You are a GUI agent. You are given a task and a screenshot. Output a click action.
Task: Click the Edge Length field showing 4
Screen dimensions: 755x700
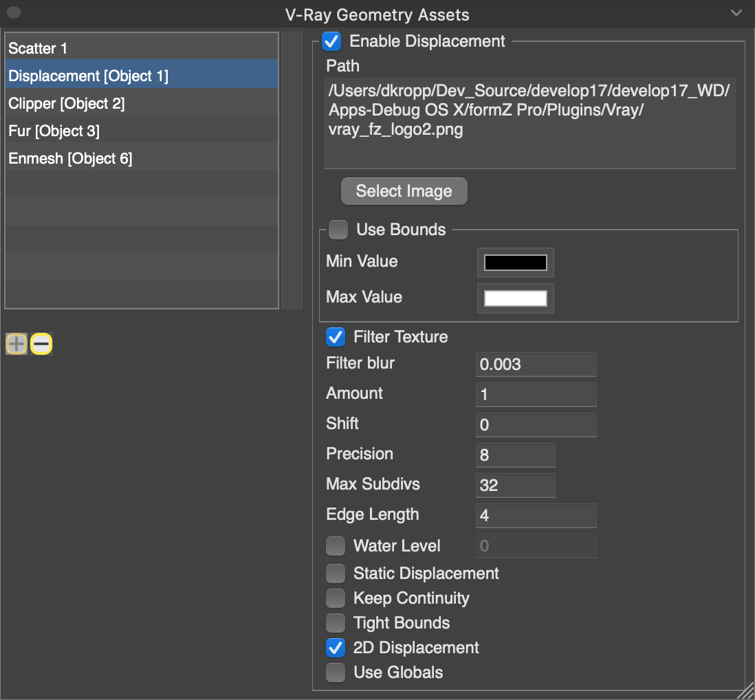(x=536, y=516)
